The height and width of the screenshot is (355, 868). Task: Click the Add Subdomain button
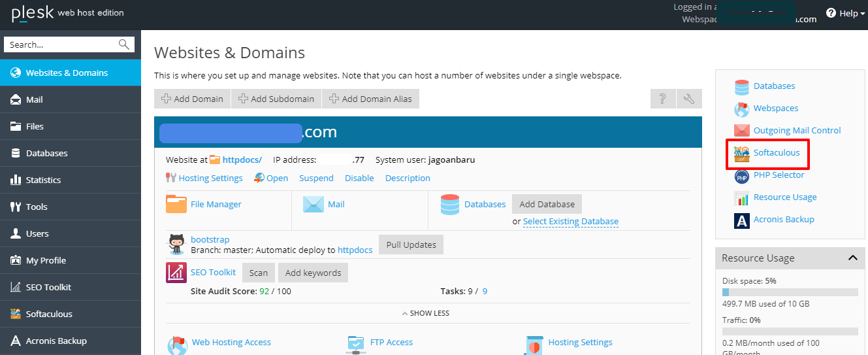click(x=276, y=99)
